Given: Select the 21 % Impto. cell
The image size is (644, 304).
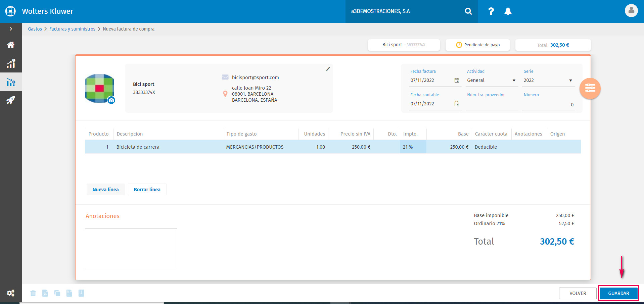Looking at the screenshot, I should point(413,147).
